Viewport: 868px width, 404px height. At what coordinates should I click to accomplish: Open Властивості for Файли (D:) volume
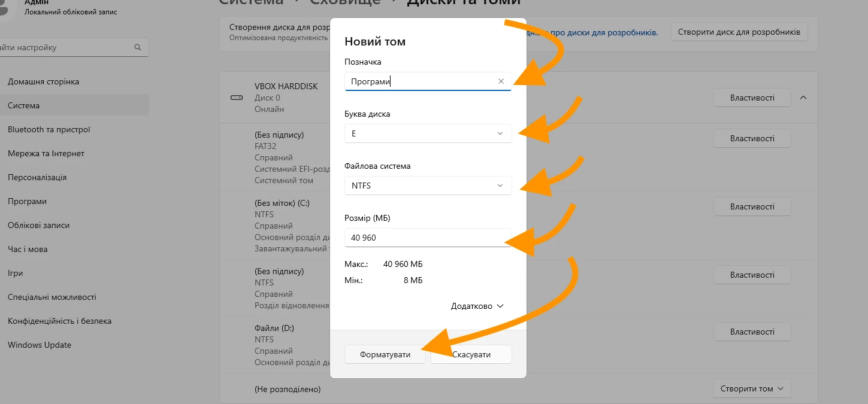(752, 332)
